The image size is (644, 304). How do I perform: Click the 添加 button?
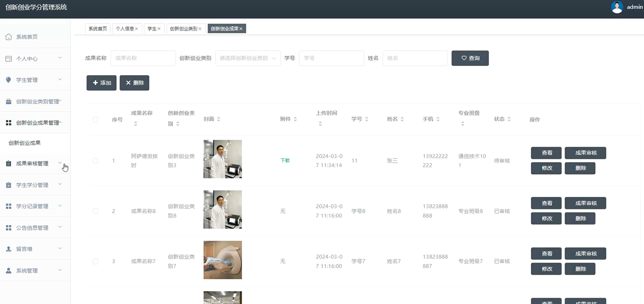tap(101, 83)
